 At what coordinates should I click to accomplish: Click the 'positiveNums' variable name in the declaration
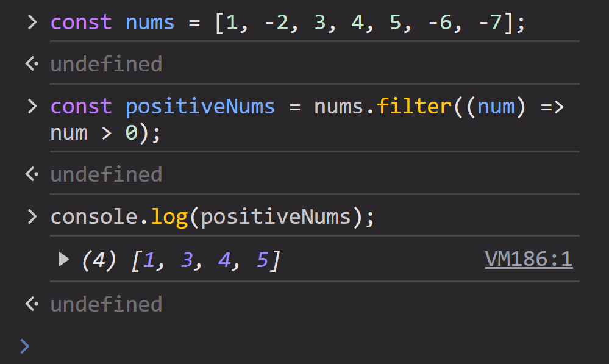(x=200, y=107)
